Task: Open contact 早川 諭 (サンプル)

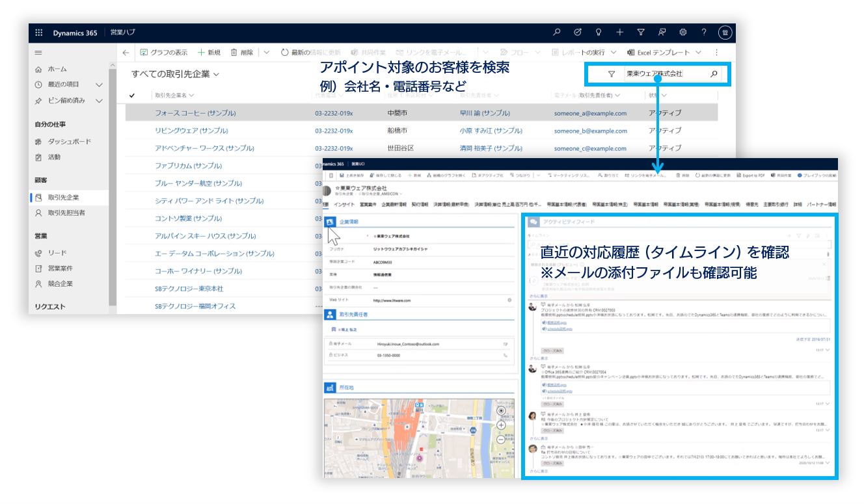Action: point(485,113)
